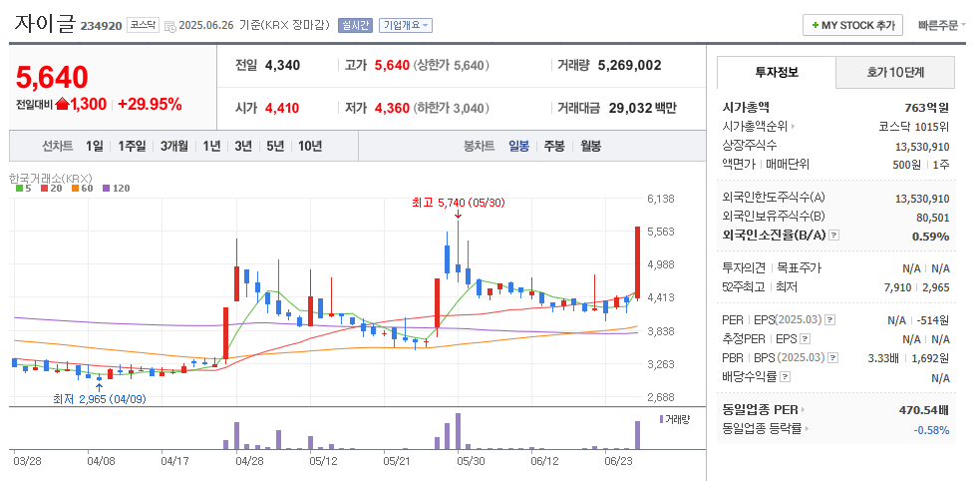Open the 동일업종 등락률 link
Image resolution: width=980 pixels, height=481 pixels.
click(762, 429)
